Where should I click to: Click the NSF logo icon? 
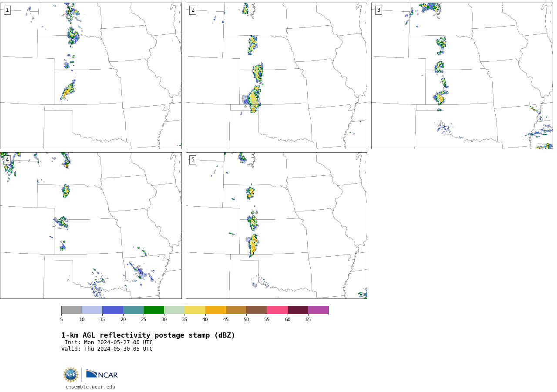pos(71,375)
